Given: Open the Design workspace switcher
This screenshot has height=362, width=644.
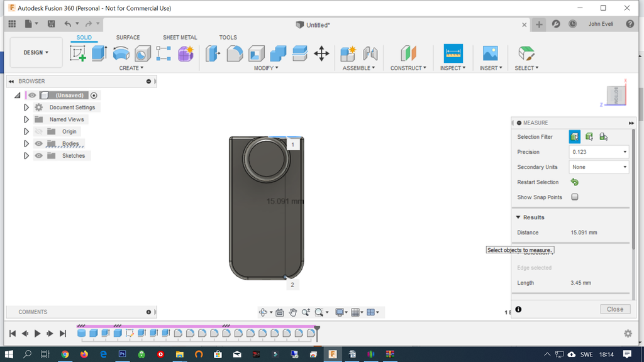Looking at the screenshot, I should [x=36, y=53].
